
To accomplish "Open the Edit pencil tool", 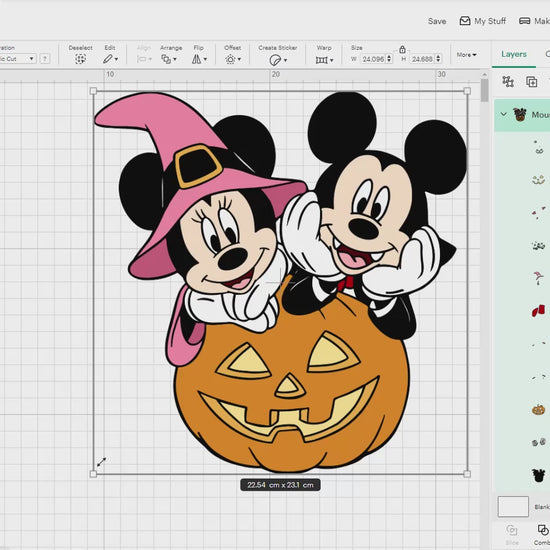I will (108, 59).
